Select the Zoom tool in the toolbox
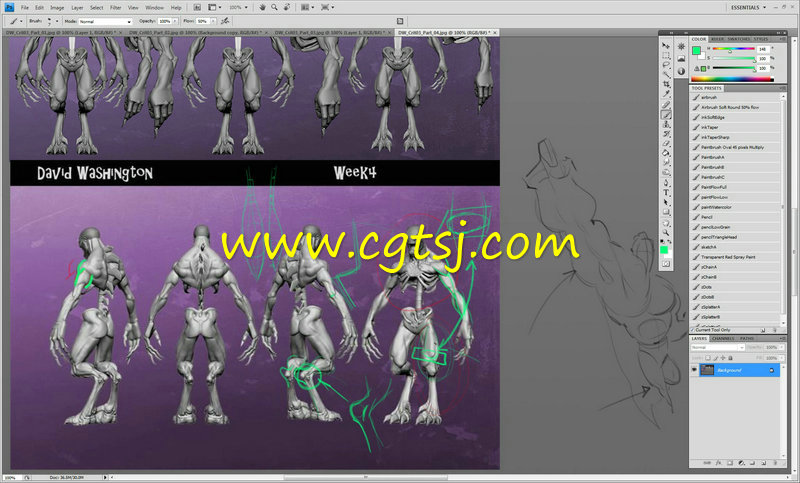The image size is (800, 483). (666, 233)
